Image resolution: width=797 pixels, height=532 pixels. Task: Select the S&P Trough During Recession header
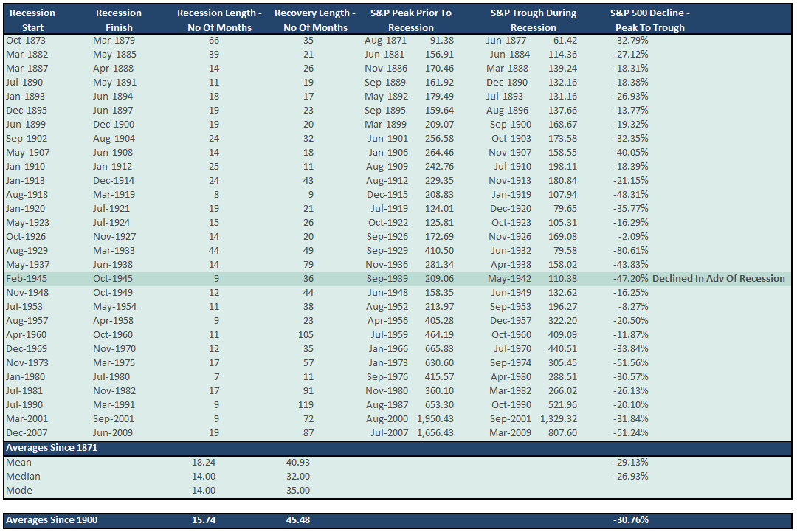click(533, 20)
